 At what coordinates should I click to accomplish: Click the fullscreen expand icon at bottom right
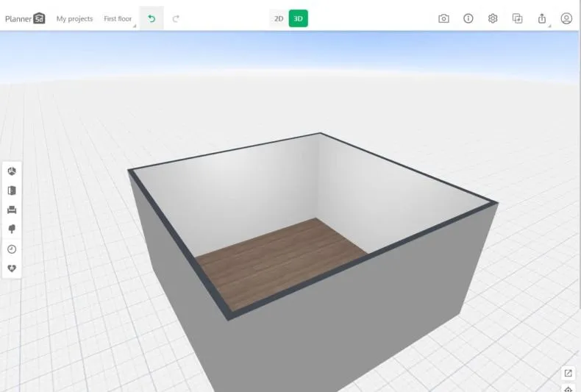(568, 373)
